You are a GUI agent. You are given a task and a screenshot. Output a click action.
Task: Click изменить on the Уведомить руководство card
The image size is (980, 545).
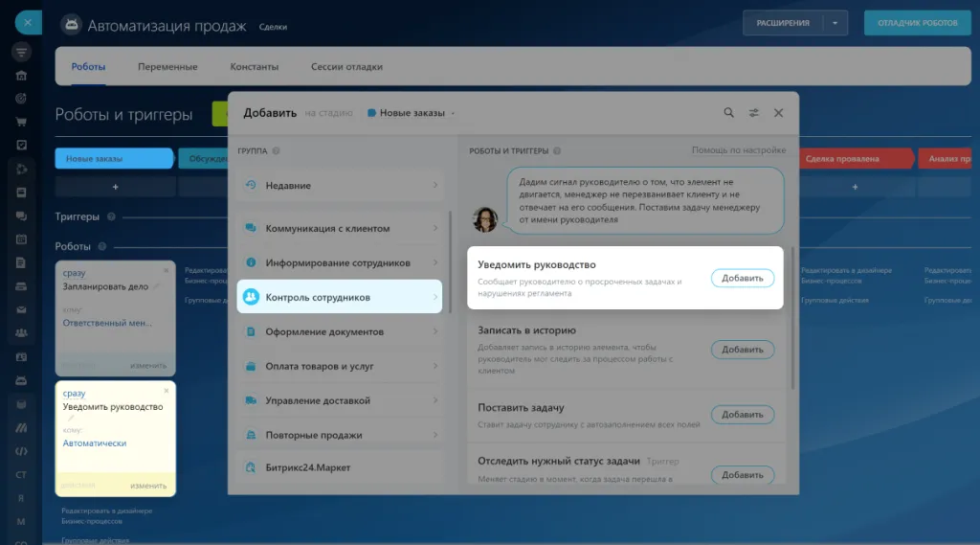click(x=148, y=486)
